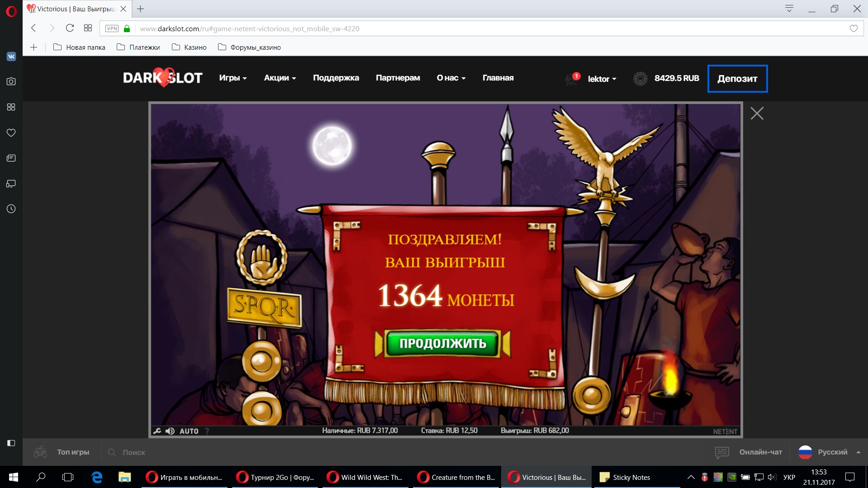
Task: Add page to bookmarks heart in address bar
Action: click(854, 28)
